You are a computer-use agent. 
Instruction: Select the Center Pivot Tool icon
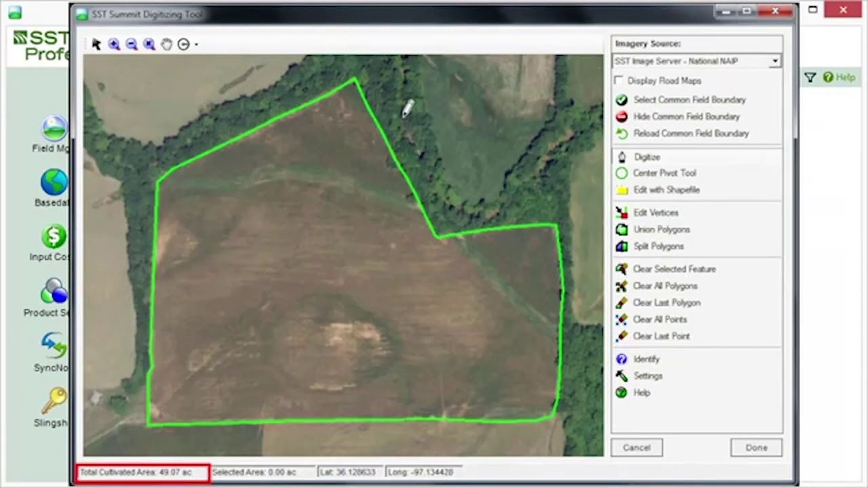621,173
